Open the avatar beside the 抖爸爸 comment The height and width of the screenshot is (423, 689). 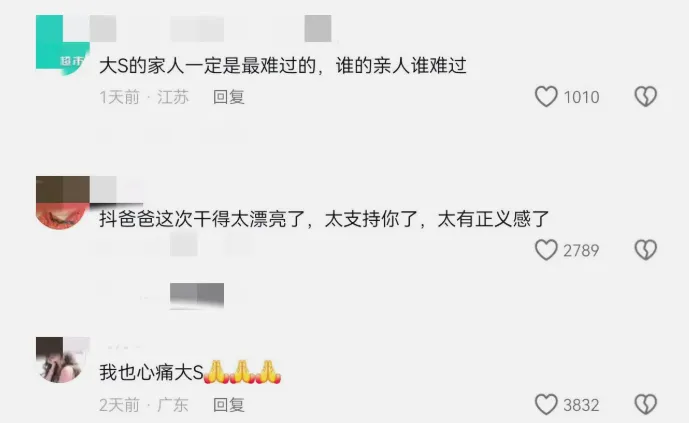coord(63,202)
